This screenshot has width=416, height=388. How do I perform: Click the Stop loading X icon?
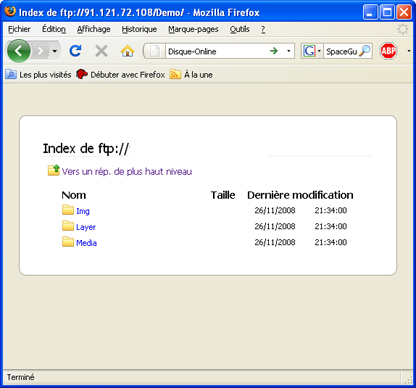pyautogui.click(x=101, y=51)
